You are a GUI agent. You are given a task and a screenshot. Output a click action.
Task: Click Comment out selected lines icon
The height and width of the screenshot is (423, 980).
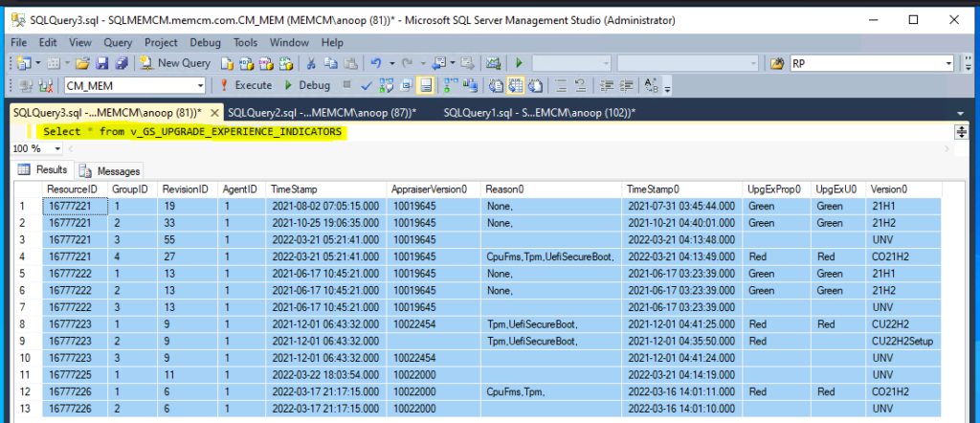(x=562, y=85)
